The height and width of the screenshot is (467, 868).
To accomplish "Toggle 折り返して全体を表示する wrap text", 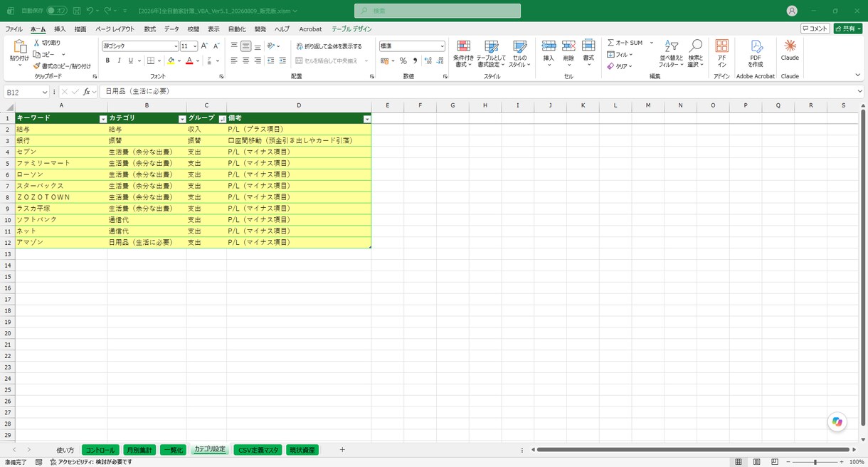I will [x=329, y=46].
